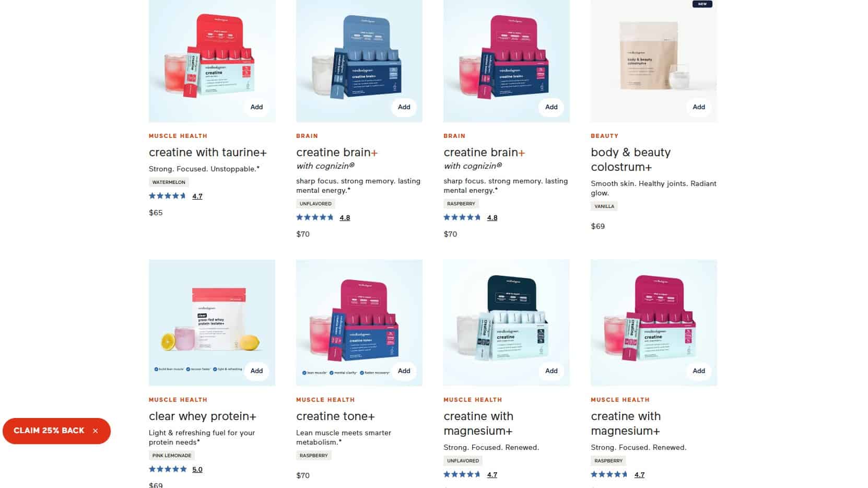
Task: Add raspberry creatine with magnesium+ to cart
Action: click(x=698, y=371)
